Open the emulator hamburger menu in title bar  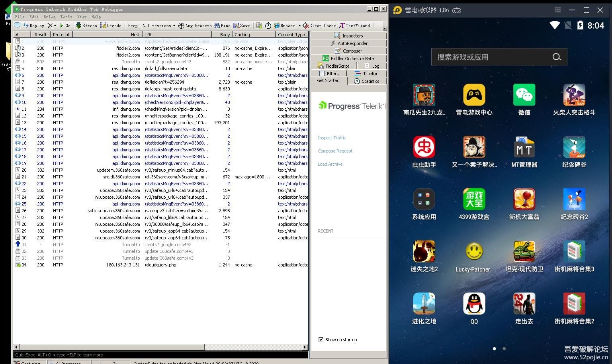click(x=558, y=10)
